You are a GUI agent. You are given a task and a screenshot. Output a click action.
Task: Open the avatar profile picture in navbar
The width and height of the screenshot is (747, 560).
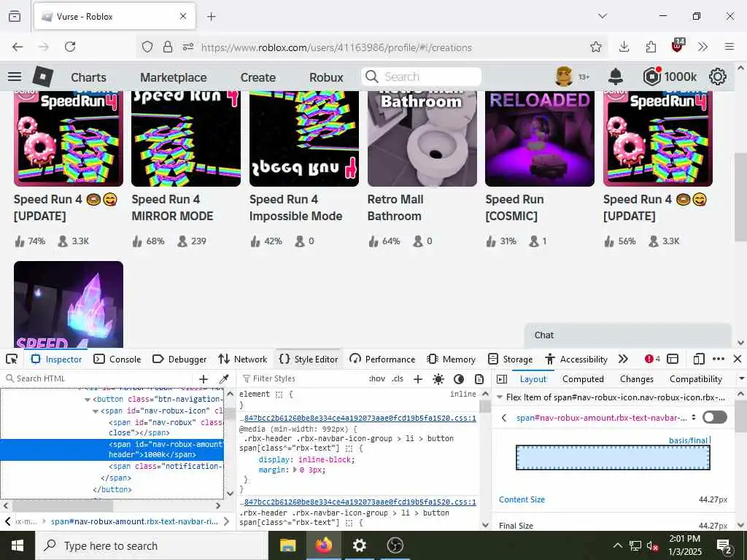coord(564,77)
